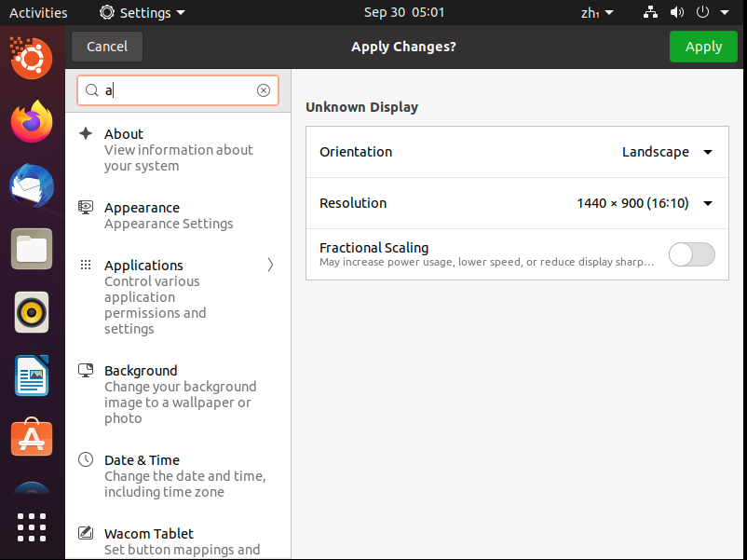Click the green Apply button
This screenshot has width=747, height=560.
(703, 47)
